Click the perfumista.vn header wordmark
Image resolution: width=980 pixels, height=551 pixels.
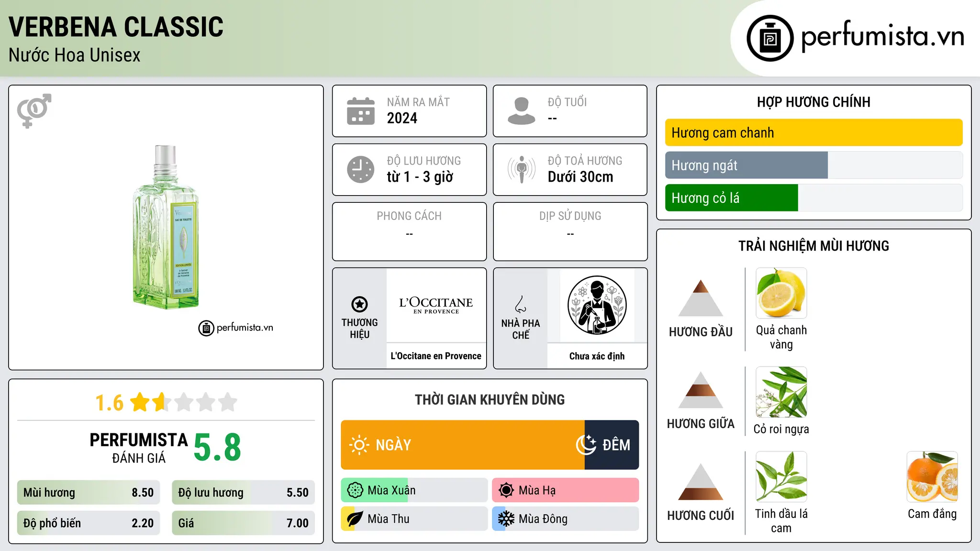(882, 37)
